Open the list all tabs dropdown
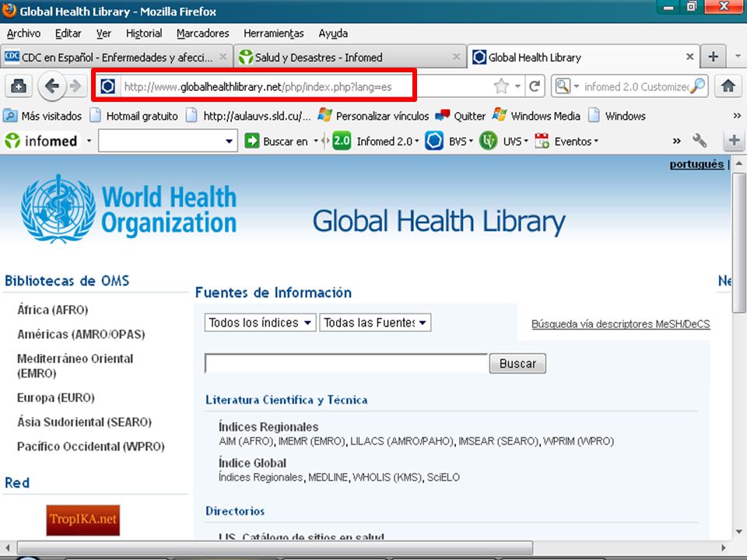The width and height of the screenshot is (747, 560). [x=738, y=57]
